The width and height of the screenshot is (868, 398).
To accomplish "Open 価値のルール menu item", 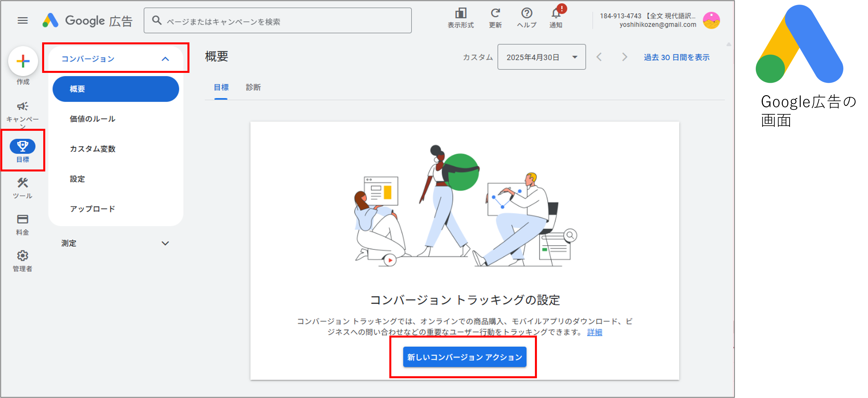I will 93,119.
